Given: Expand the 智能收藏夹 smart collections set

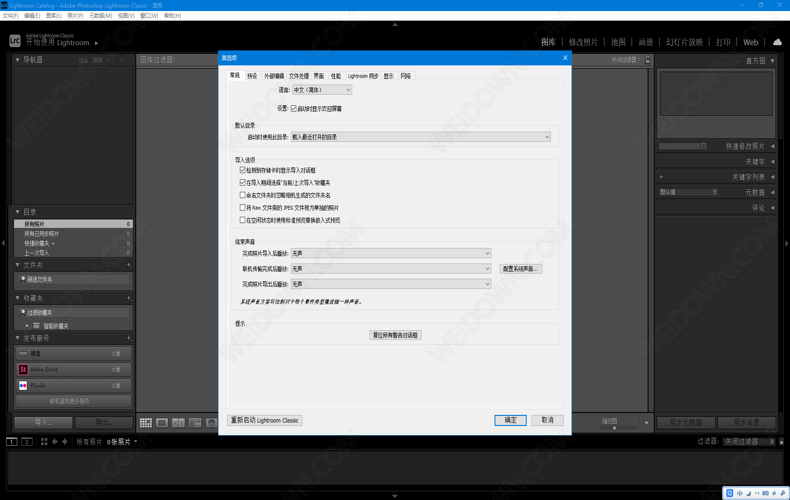Looking at the screenshot, I should 27,326.
